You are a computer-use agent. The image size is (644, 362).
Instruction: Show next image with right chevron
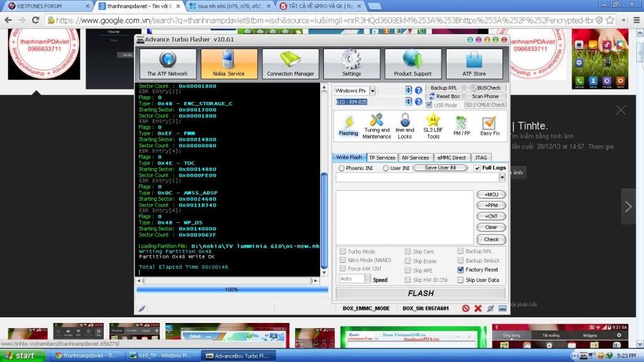click(x=628, y=206)
